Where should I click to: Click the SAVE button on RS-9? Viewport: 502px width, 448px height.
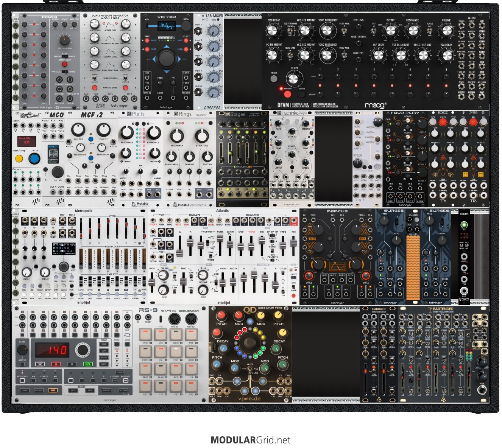pyautogui.click(x=104, y=344)
